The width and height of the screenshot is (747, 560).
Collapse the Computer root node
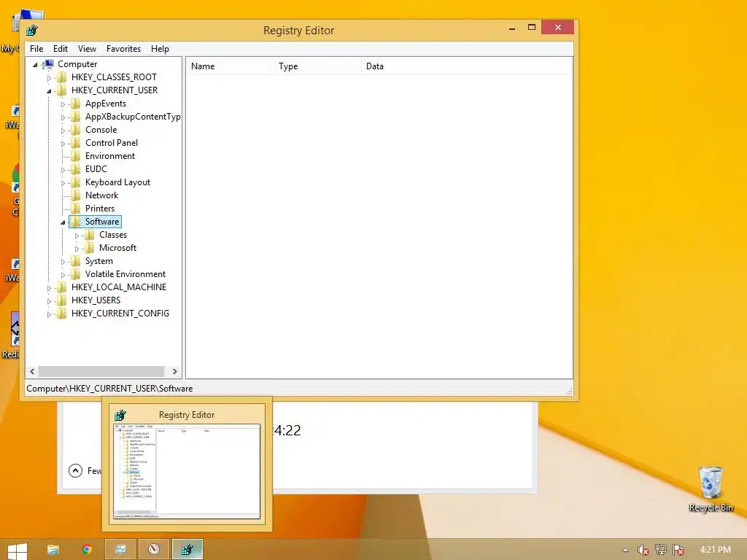(35, 65)
